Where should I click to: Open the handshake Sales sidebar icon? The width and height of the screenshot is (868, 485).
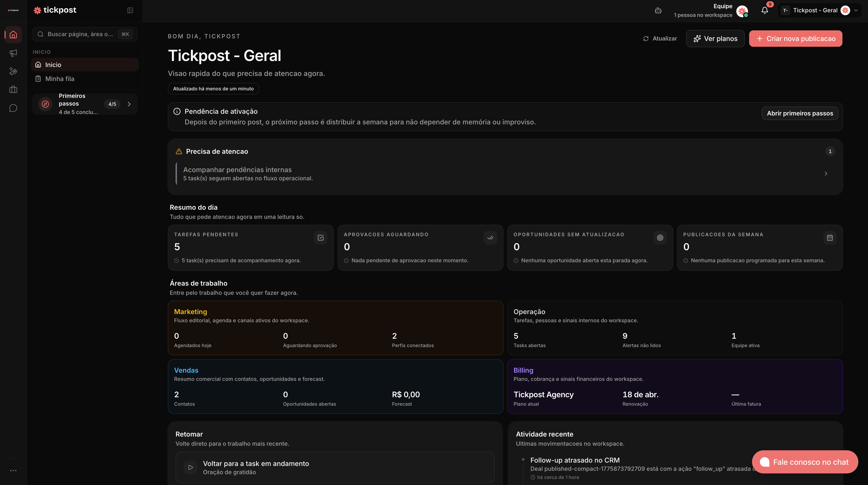(x=13, y=71)
